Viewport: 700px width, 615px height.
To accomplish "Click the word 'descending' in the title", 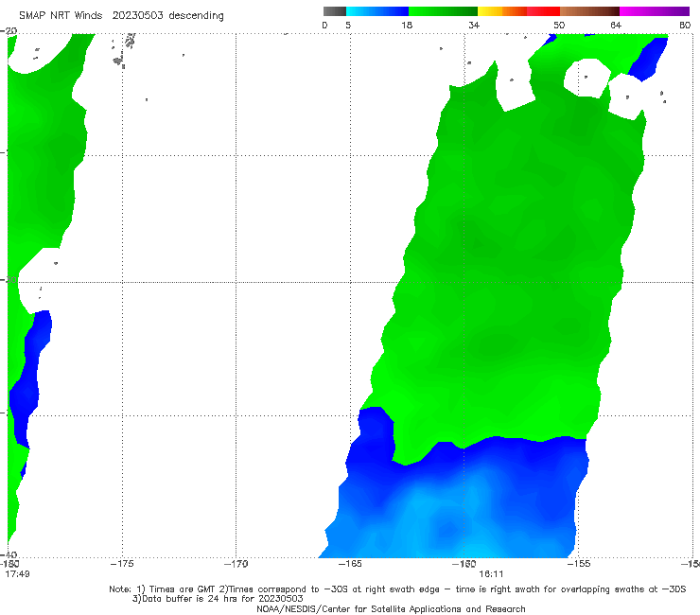I will [197, 16].
